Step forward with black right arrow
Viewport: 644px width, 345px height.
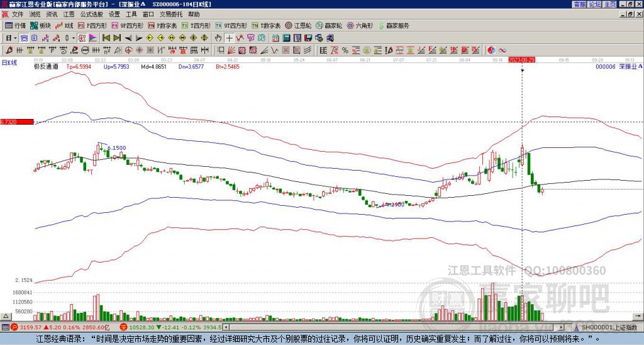coord(139,38)
